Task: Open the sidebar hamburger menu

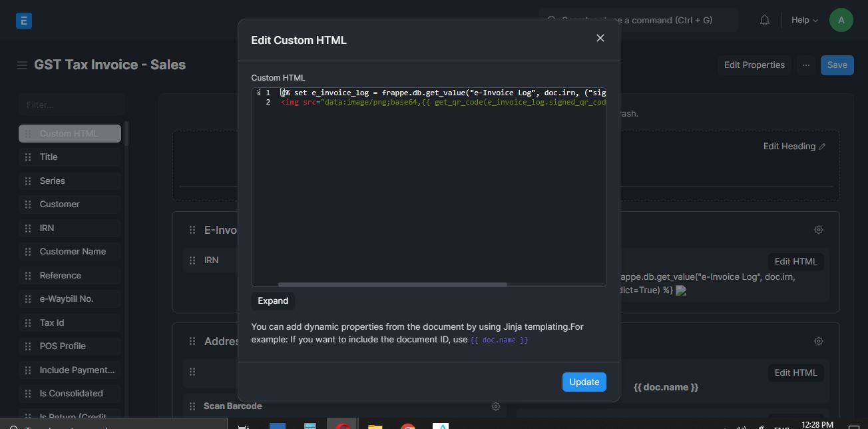Action: coord(22,64)
